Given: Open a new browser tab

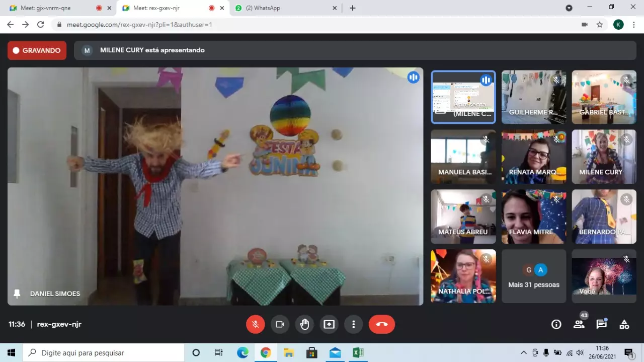Looking at the screenshot, I should 353,8.
